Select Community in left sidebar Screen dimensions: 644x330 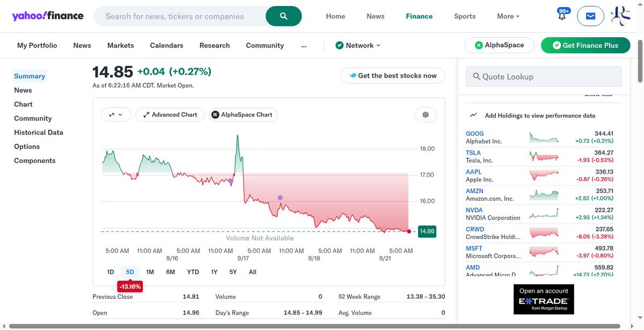(x=33, y=118)
